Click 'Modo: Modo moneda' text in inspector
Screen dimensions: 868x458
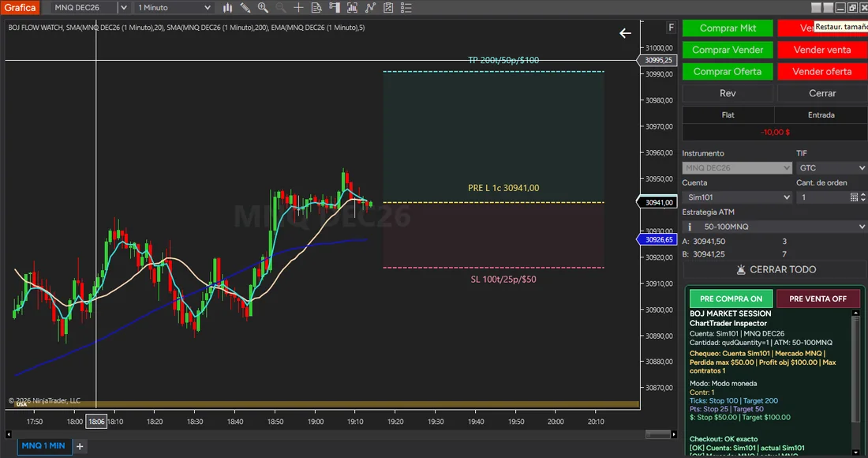pos(723,383)
